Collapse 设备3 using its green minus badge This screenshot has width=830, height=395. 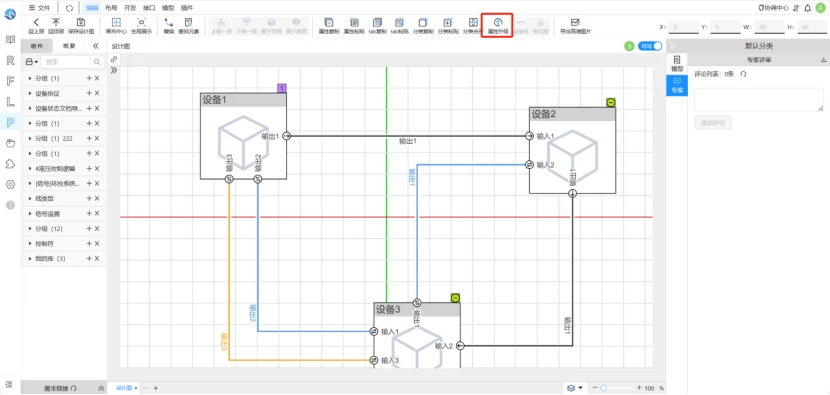pos(455,298)
